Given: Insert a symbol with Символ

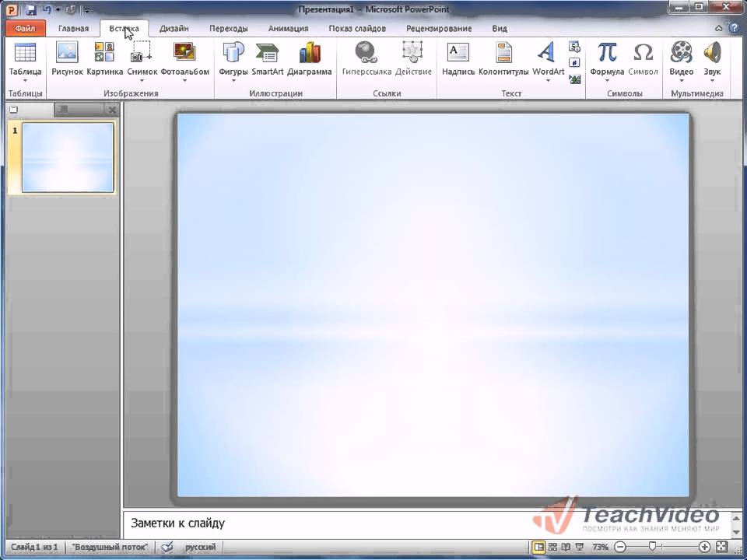Looking at the screenshot, I should pyautogui.click(x=644, y=59).
